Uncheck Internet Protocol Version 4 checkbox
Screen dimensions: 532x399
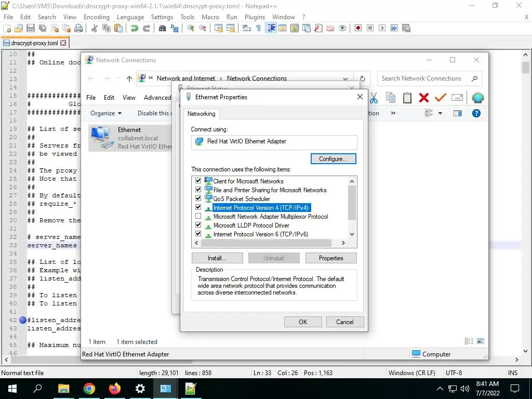point(198,207)
